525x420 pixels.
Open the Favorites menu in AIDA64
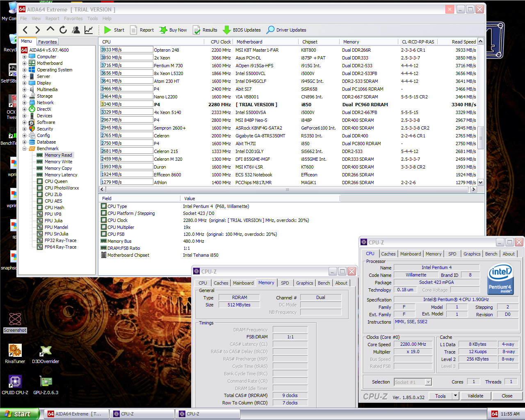pyautogui.click(x=73, y=18)
